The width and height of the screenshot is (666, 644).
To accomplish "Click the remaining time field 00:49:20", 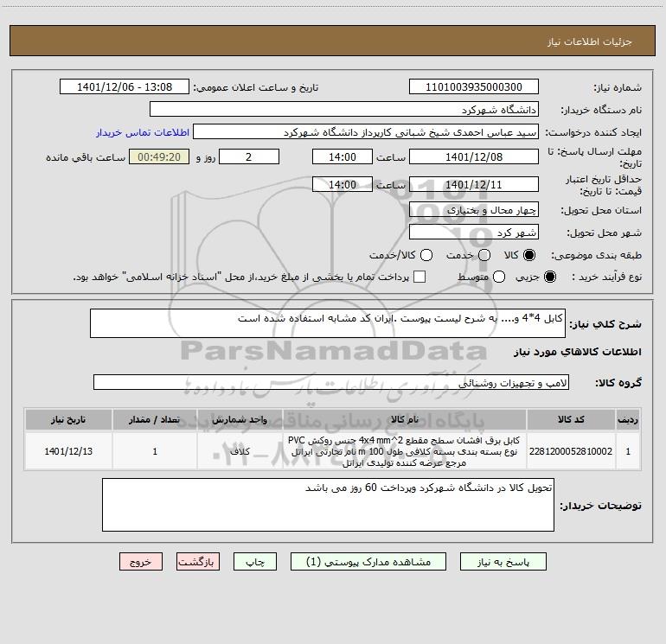I will (159, 156).
